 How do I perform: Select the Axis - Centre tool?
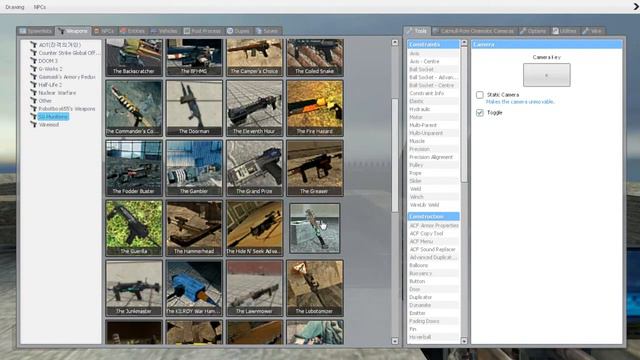pyautogui.click(x=433, y=61)
